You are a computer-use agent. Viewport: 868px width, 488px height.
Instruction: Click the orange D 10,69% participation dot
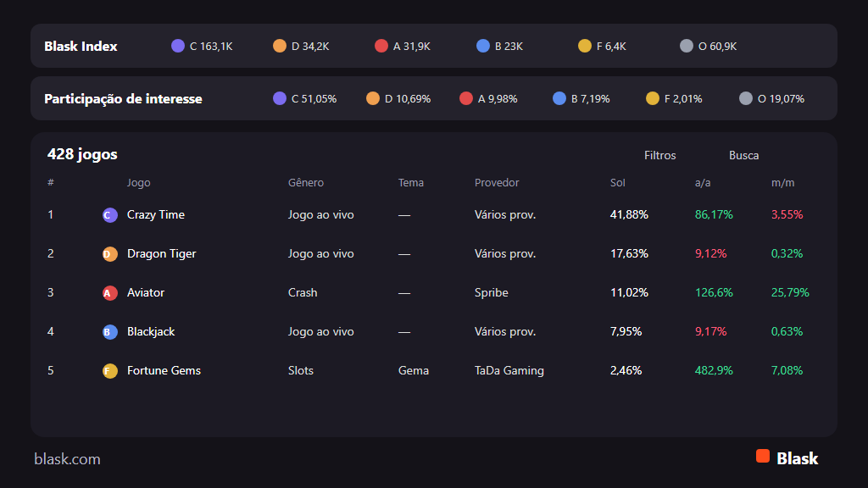pyautogui.click(x=373, y=98)
